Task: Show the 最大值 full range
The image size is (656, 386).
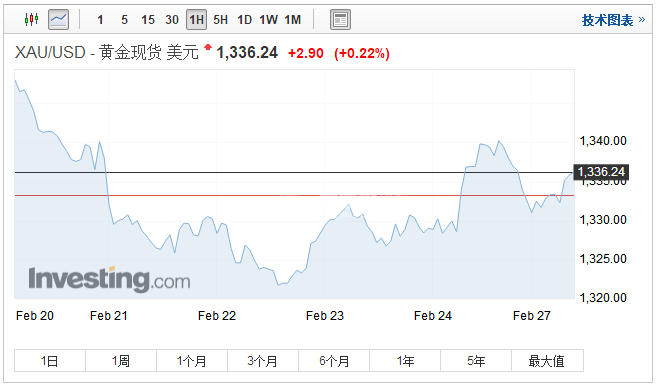Action: [x=547, y=360]
